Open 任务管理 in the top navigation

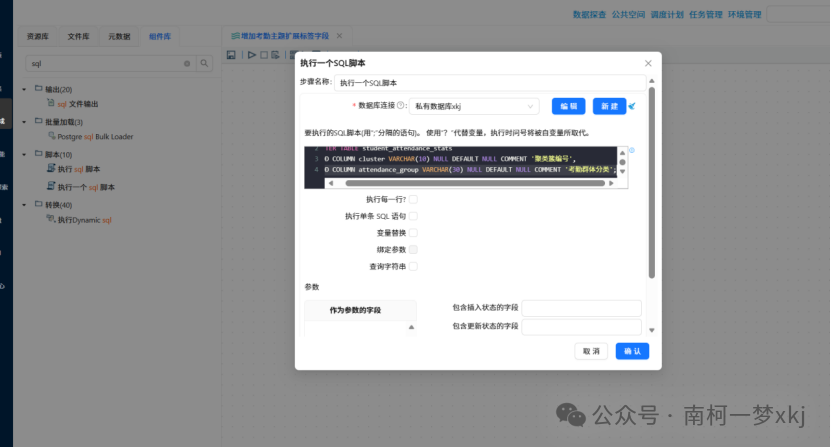point(705,14)
